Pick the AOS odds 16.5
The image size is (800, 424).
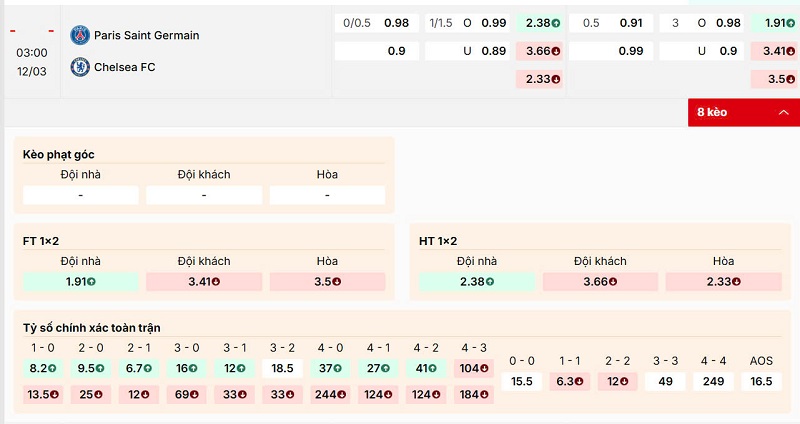pyautogui.click(x=761, y=381)
